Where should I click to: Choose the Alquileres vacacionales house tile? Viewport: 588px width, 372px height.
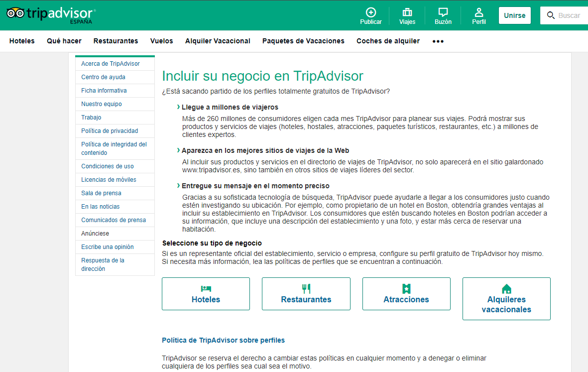click(506, 298)
